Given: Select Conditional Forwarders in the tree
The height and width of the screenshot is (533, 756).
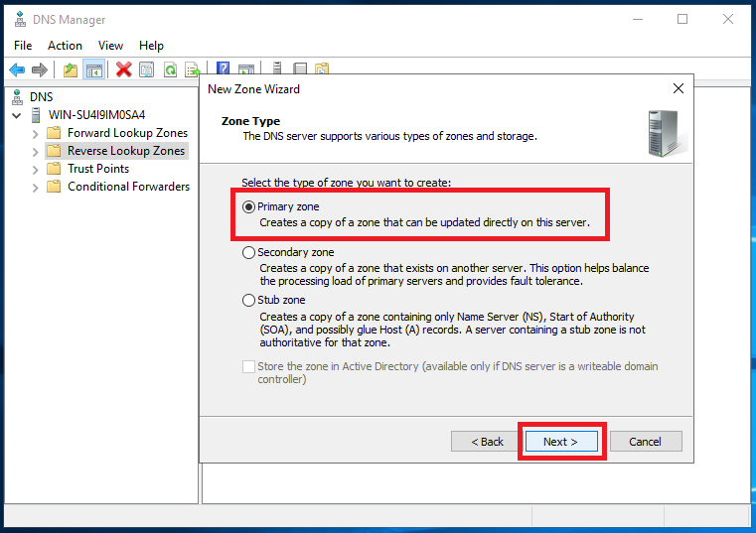Looking at the screenshot, I should (x=128, y=187).
